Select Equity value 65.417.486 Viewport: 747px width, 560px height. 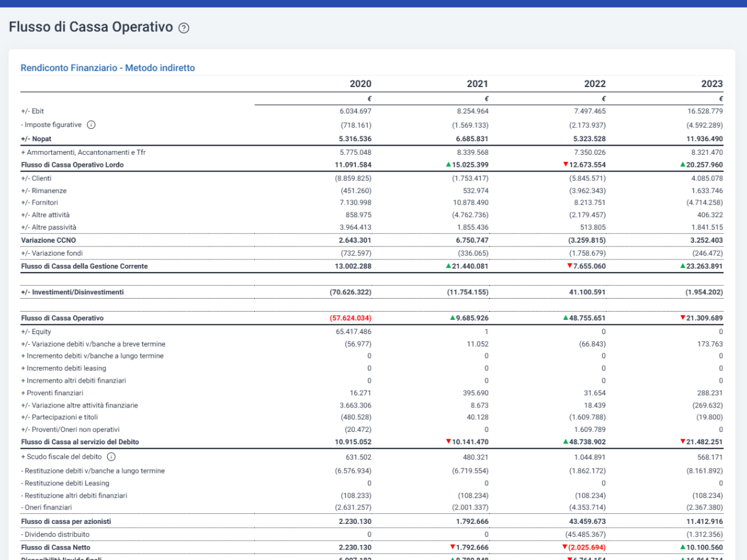(354, 332)
